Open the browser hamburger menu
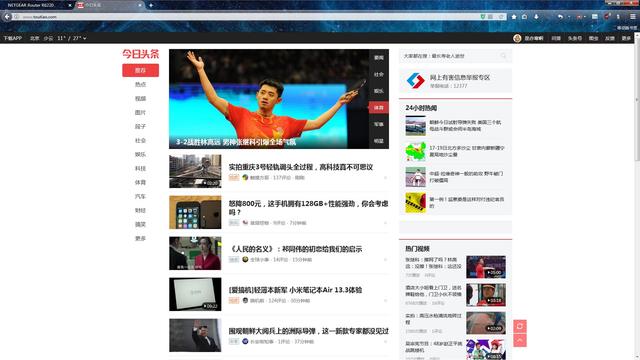The height and width of the screenshot is (360, 640). tap(633, 17)
